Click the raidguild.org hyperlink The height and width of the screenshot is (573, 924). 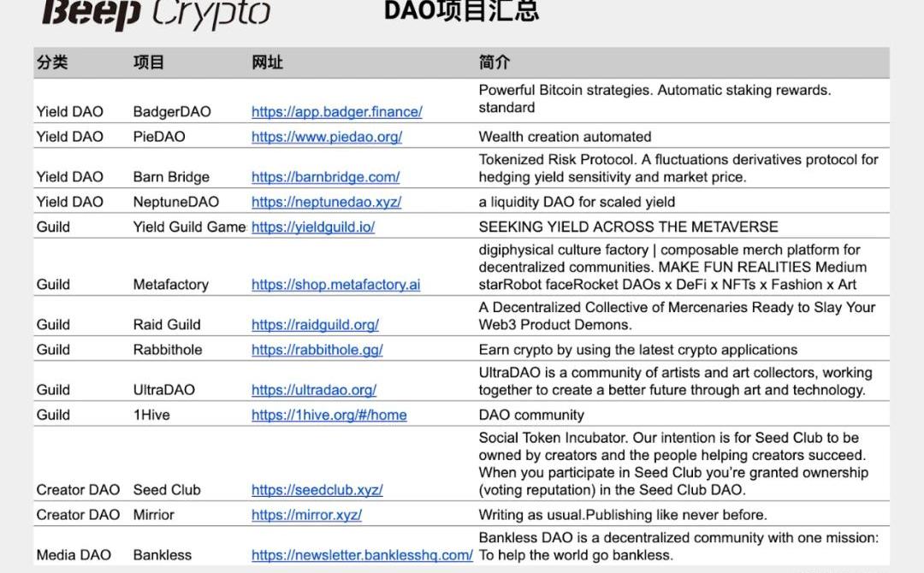click(x=315, y=325)
